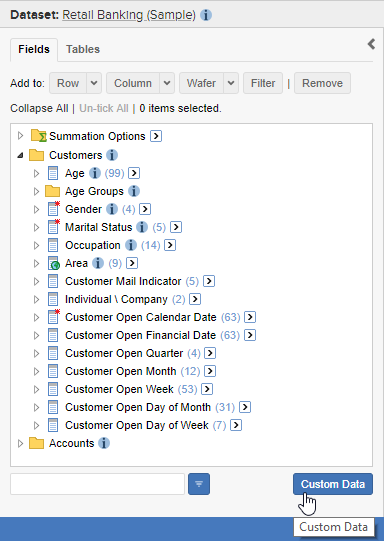Expand the Age Groups folder triangle
384x541 pixels.
click(36, 191)
